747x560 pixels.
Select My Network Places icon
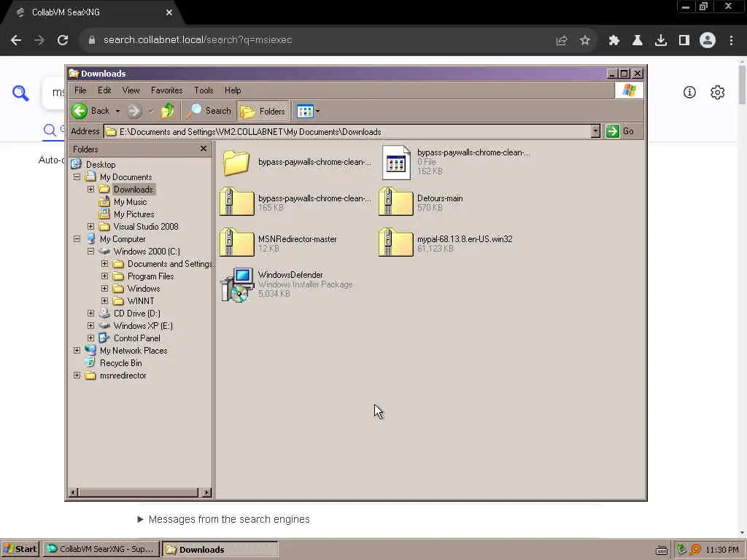pos(90,351)
